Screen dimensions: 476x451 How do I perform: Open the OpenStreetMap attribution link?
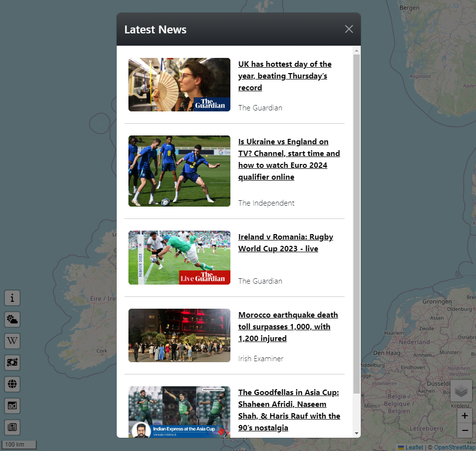click(454, 447)
